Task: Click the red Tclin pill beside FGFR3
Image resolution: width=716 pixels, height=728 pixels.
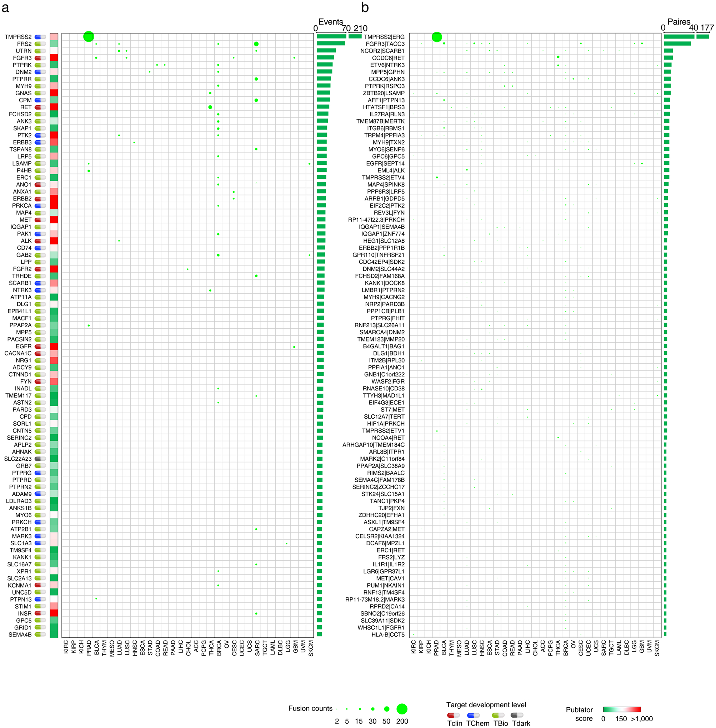Action: (40, 58)
